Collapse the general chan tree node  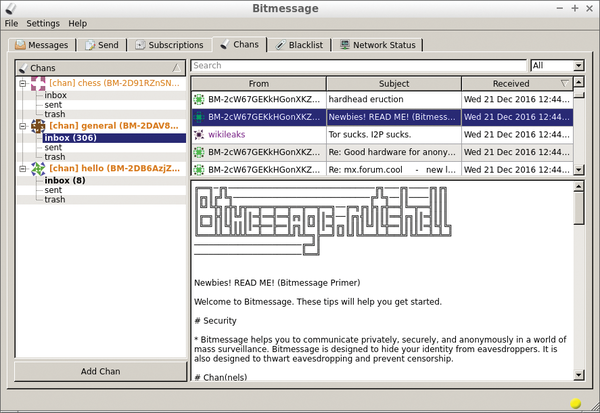click(x=23, y=126)
